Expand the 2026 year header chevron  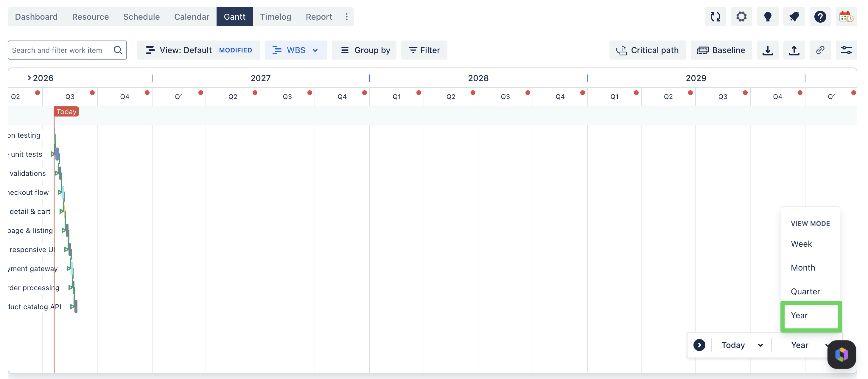(29, 78)
